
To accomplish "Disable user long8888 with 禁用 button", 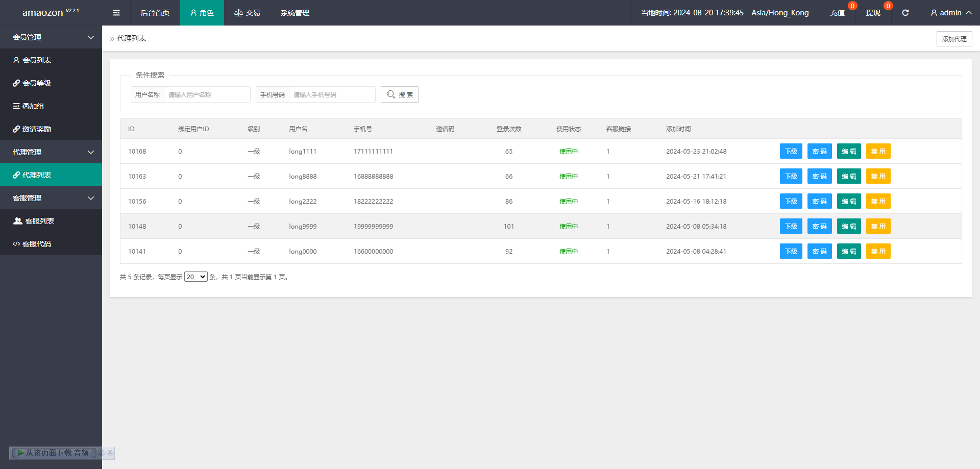I will pyautogui.click(x=878, y=176).
